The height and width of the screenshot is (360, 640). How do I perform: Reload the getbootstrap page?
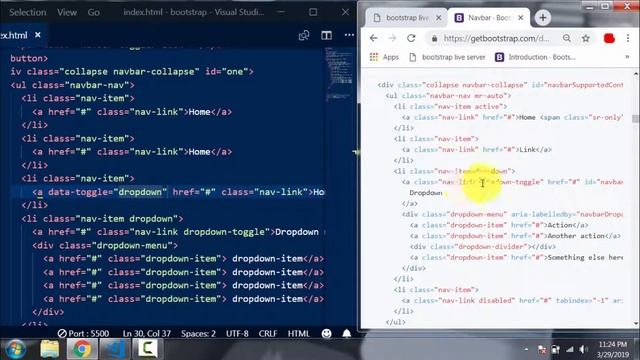pos(411,38)
